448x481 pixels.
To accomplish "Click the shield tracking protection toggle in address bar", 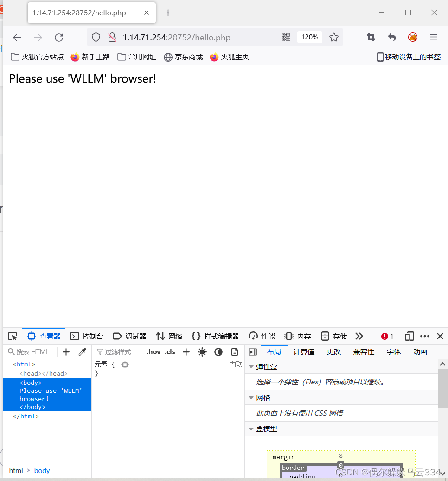I will coord(96,37).
